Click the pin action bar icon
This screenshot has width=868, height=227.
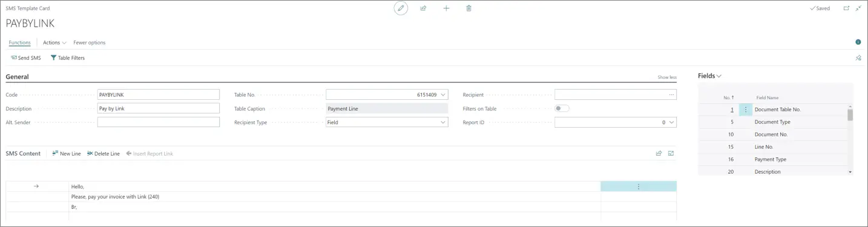[858, 58]
